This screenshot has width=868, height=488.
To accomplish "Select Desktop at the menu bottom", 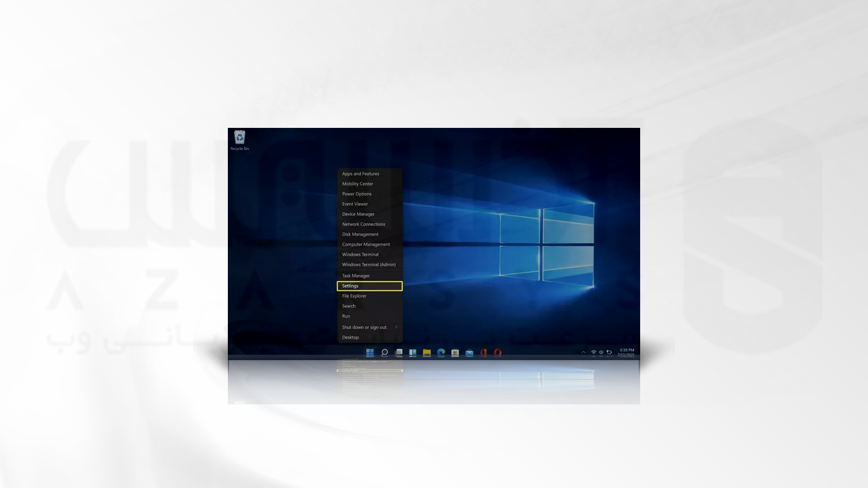I will 370,338.
